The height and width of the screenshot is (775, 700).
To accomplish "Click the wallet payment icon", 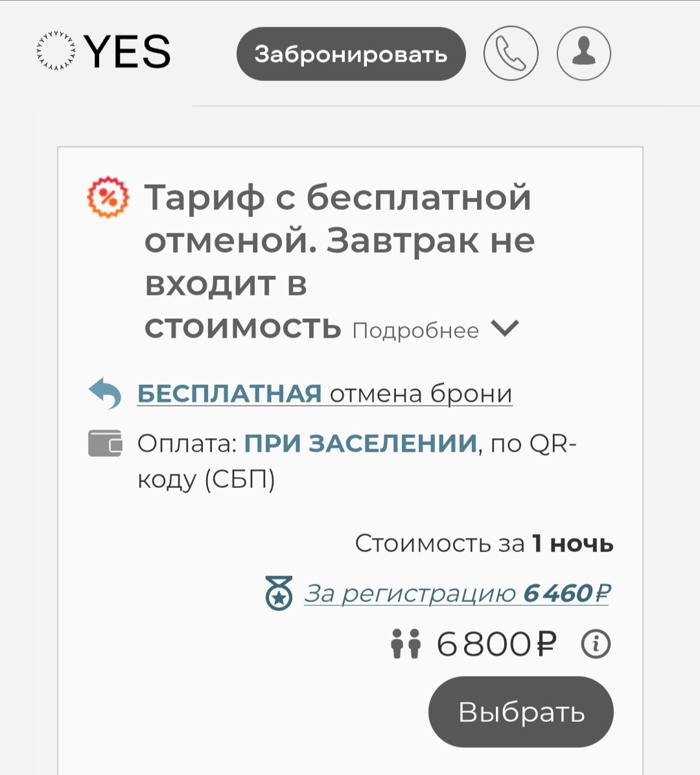I will tap(105, 442).
